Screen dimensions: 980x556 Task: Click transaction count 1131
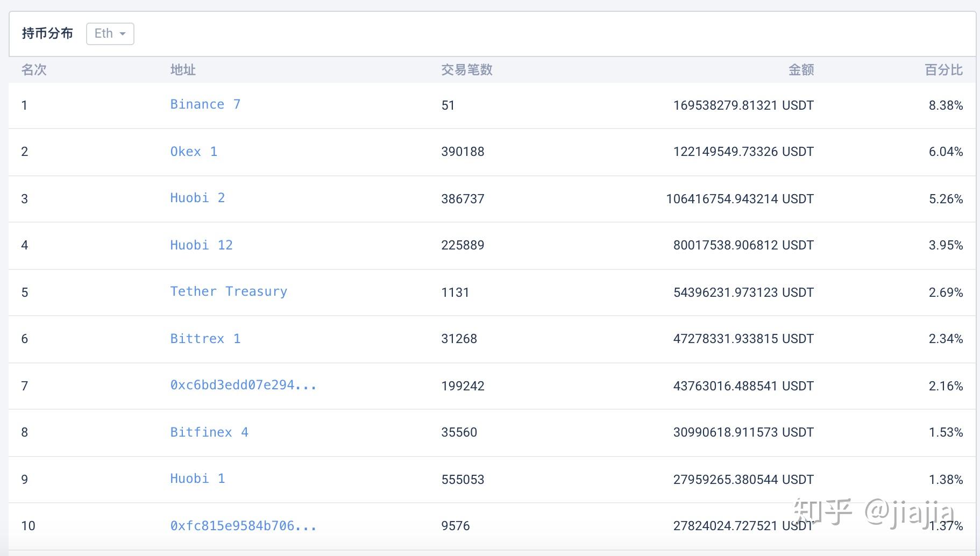coord(455,293)
